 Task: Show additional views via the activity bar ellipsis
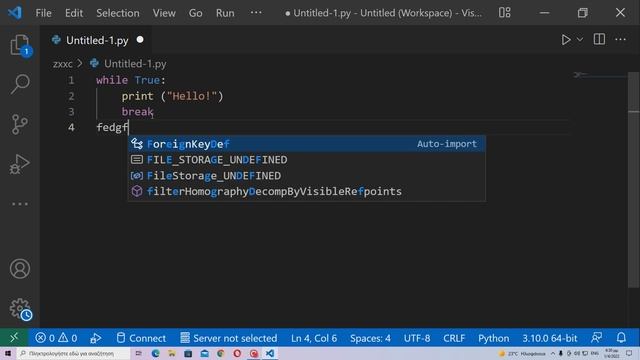(20, 204)
